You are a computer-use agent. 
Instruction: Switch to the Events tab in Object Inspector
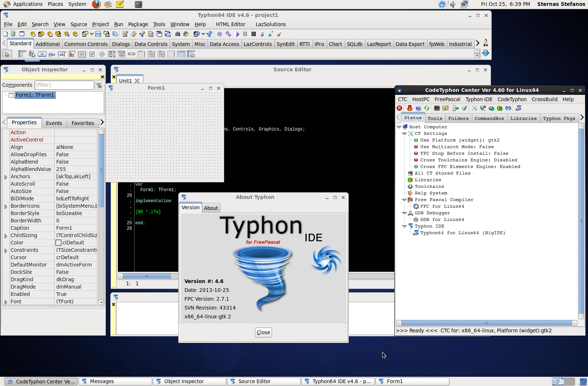click(54, 123)
